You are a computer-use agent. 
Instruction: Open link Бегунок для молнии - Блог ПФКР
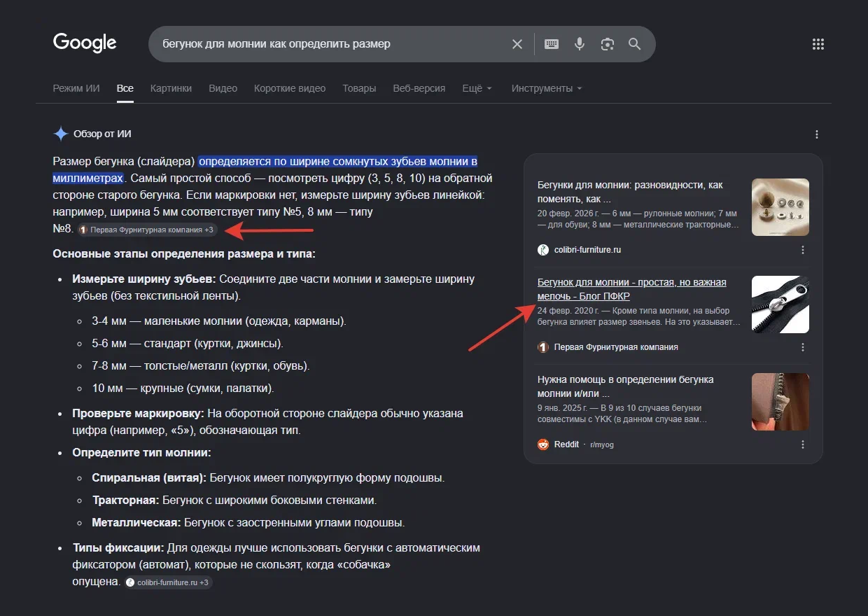pos(631,289)
